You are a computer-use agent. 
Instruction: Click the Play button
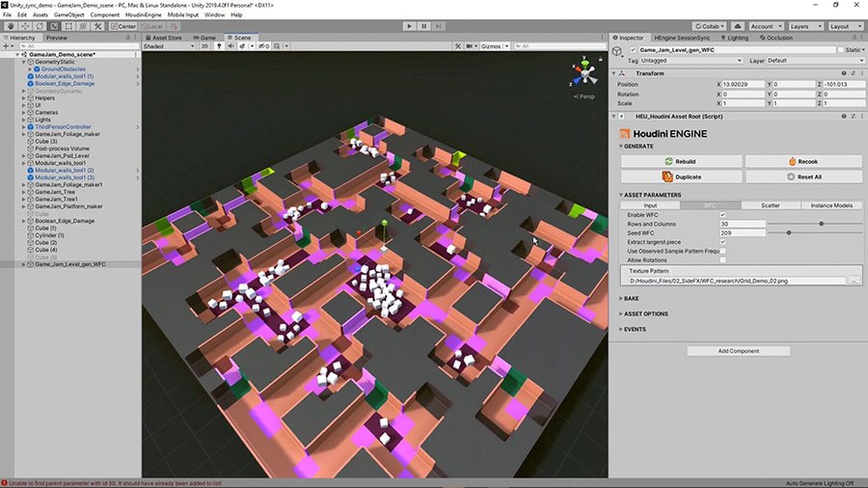point(409,26)
